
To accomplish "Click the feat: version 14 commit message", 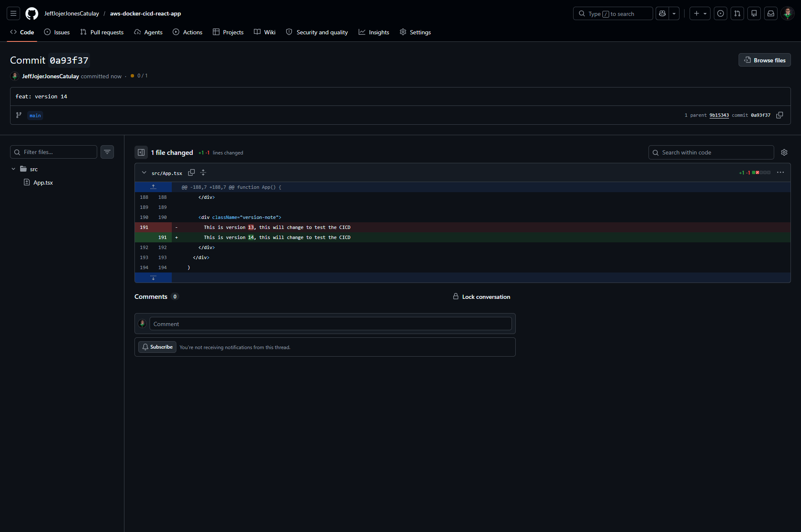I will tap(41, 96).
